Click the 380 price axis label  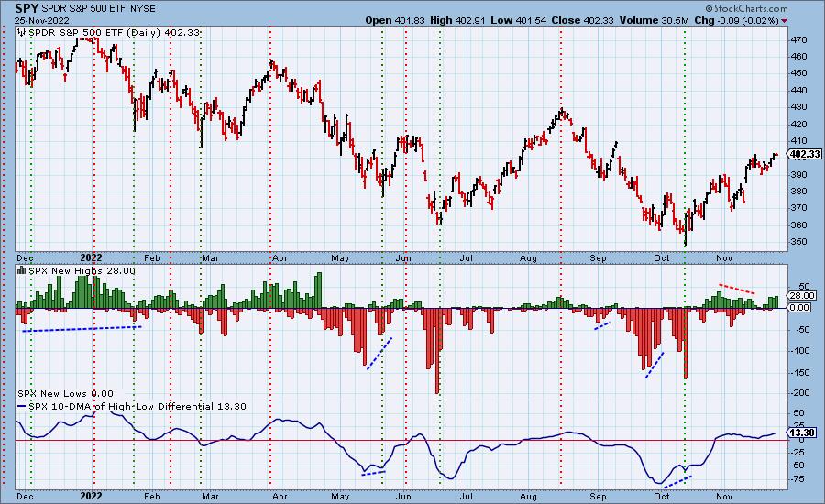point(798,191)
